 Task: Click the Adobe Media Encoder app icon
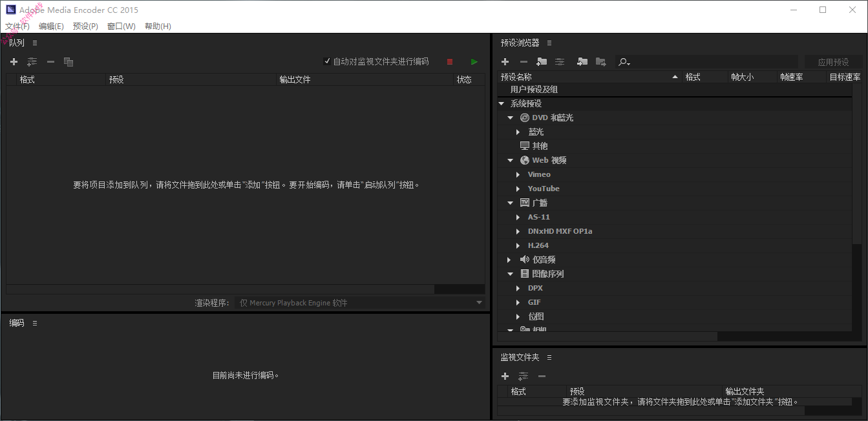(10, 10)
